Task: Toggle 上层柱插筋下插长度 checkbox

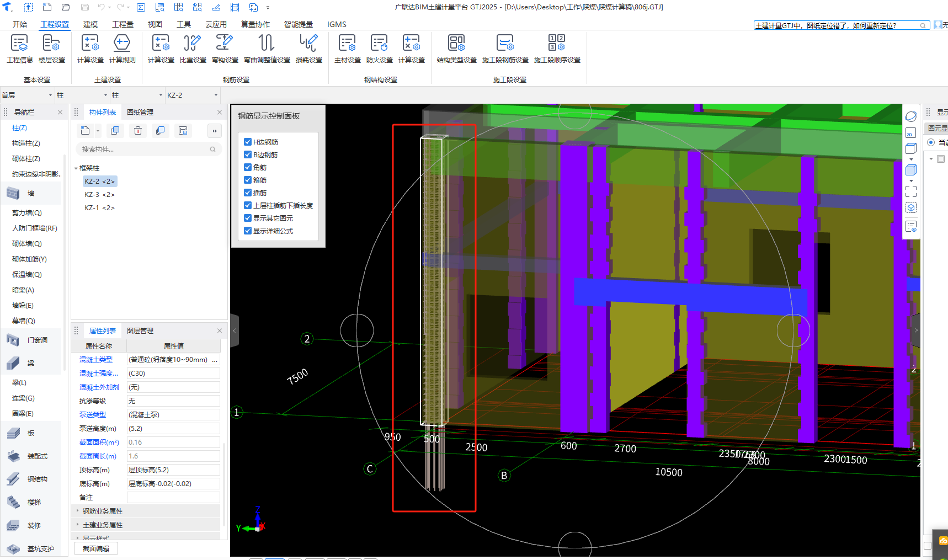Action: [x=248, y=205]
